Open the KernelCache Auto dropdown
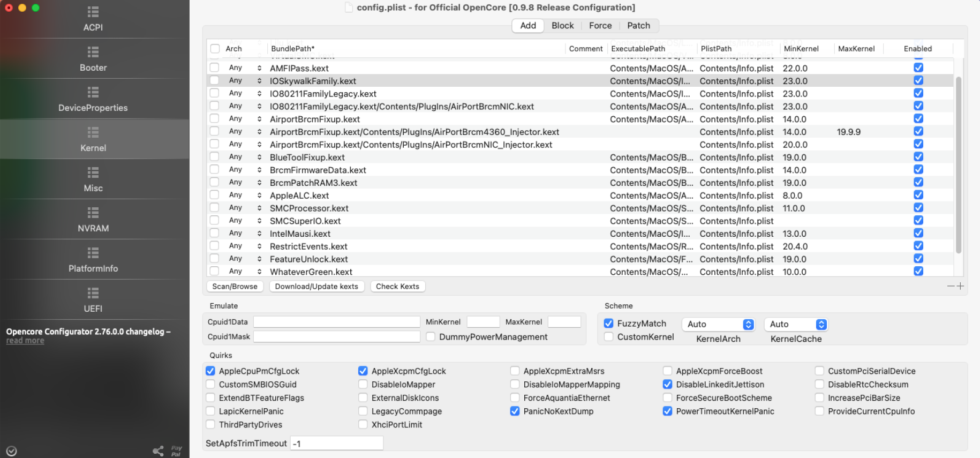 [x=796, y=324]
